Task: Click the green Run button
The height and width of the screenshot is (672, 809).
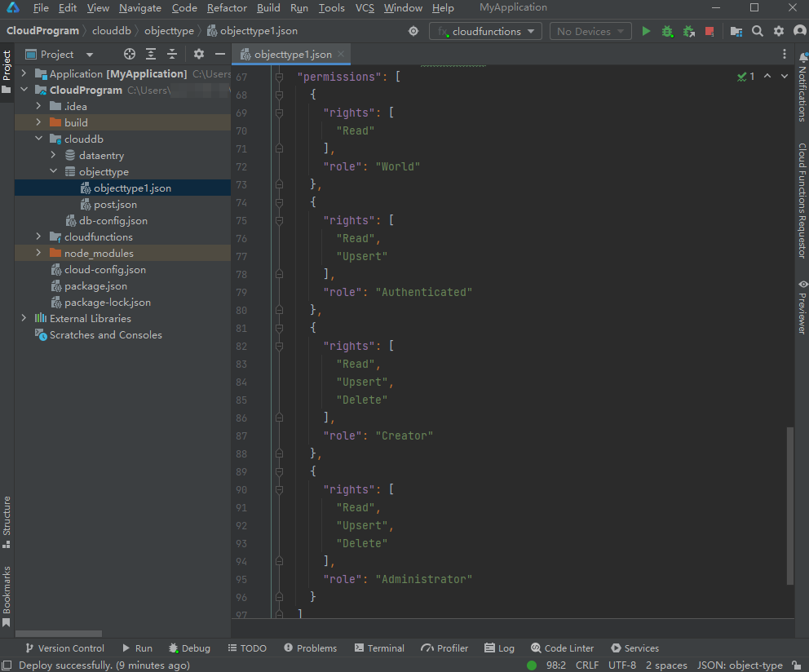Action: (x=645, y=32)
